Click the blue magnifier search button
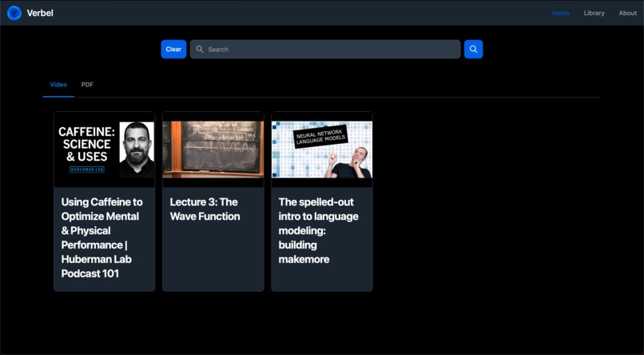Screen dimensions: 644x355 474,50
